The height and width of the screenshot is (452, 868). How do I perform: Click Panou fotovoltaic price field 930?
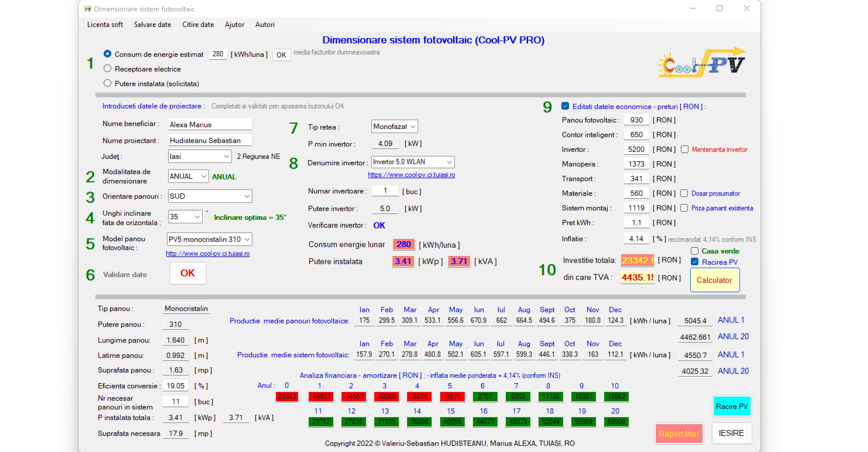(636, 120)
